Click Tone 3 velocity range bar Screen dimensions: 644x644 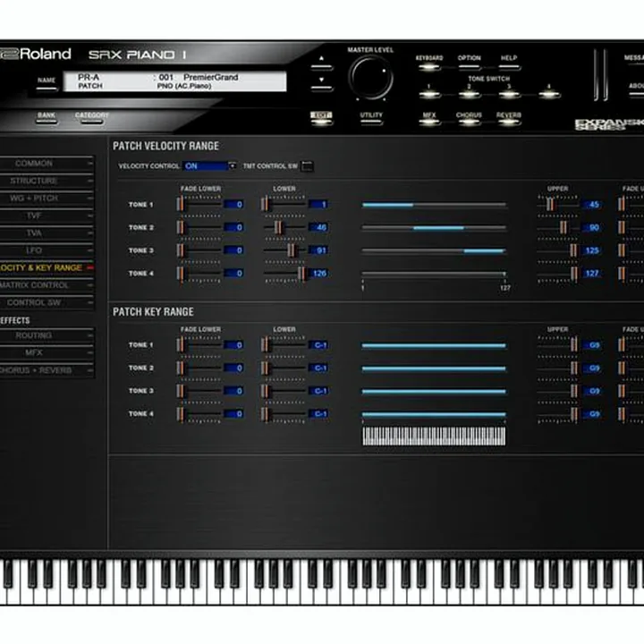[x=434, y=250]
